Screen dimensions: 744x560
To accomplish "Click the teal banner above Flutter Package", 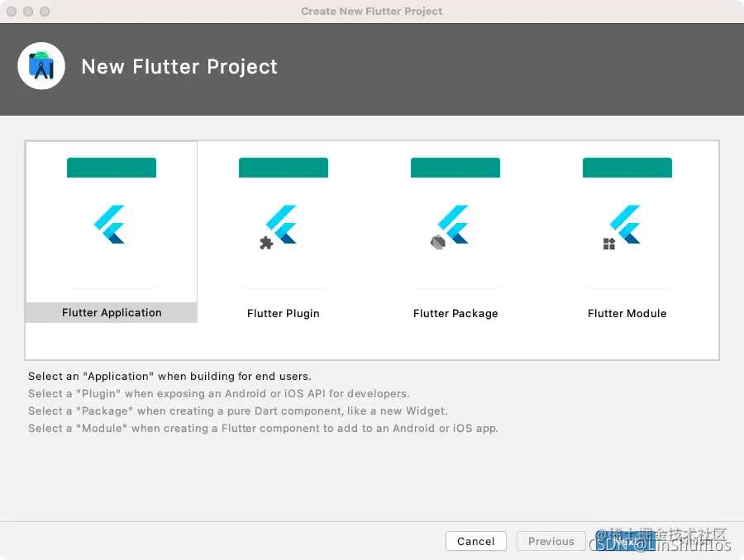I will (x=455, y=168).
